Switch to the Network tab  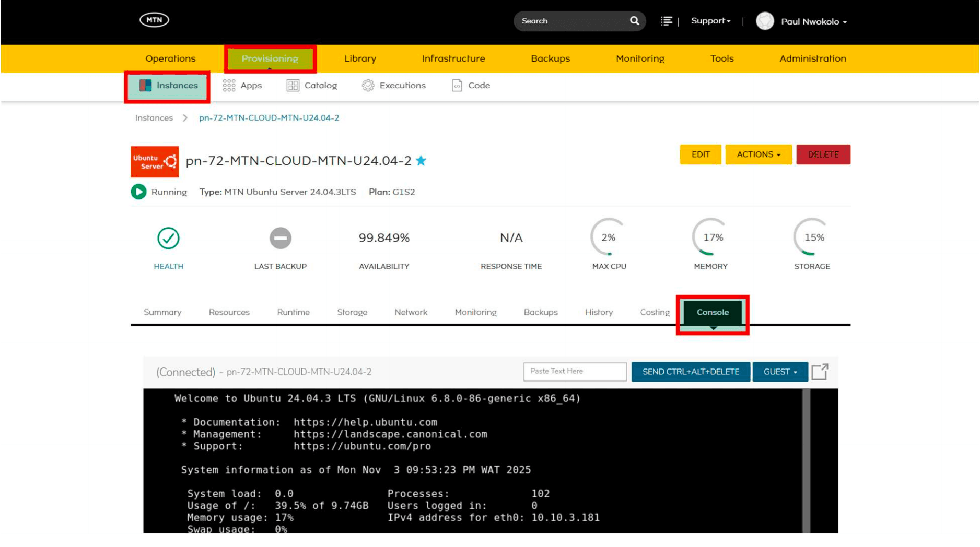point(411,312)
